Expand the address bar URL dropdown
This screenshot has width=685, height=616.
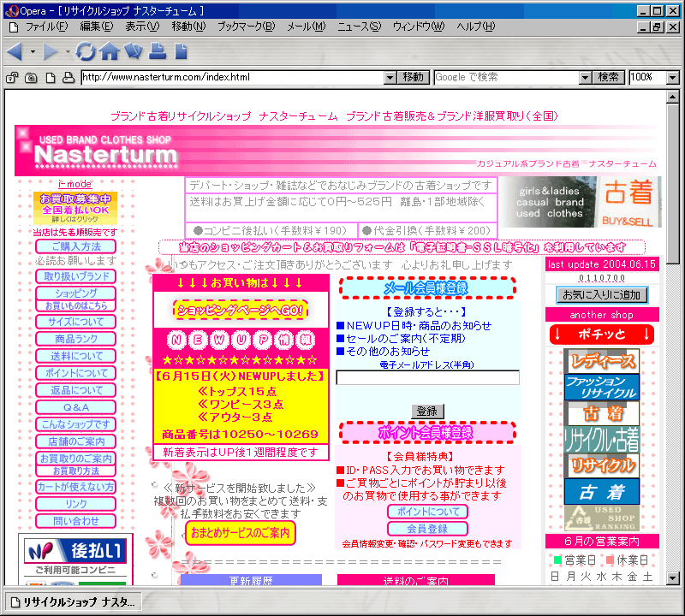(390, 78)
